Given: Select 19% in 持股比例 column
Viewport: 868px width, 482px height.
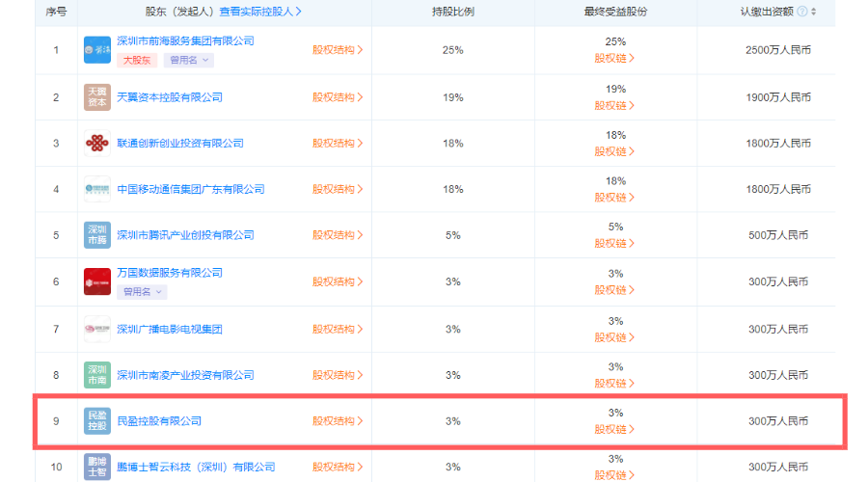Looking at the screenshot, I should tap(453, 97).
